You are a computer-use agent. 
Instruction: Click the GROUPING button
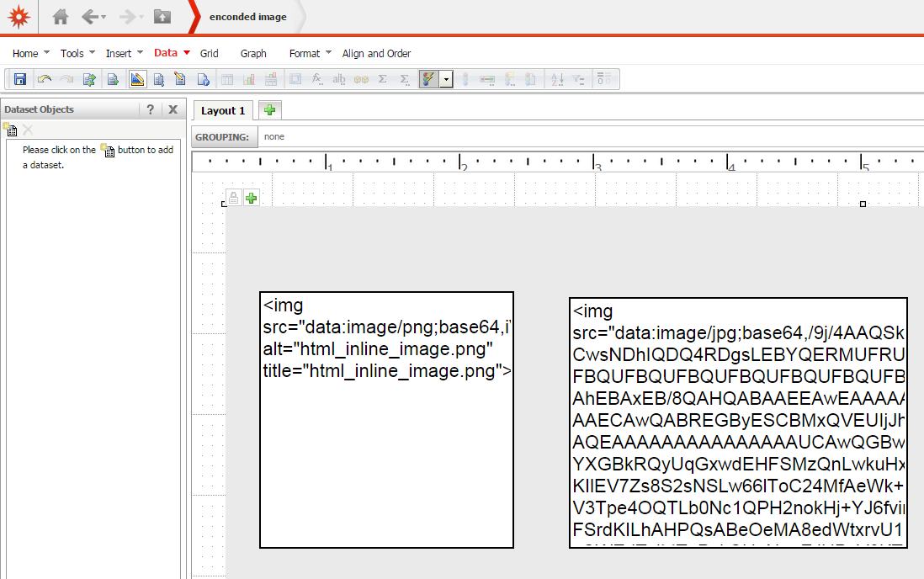(222, 136)
